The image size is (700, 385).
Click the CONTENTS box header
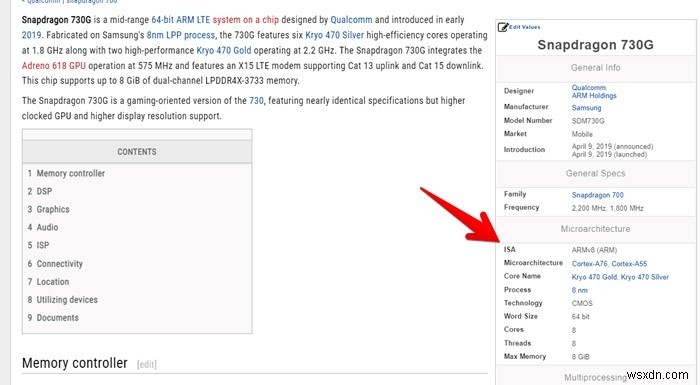(137, 152)
